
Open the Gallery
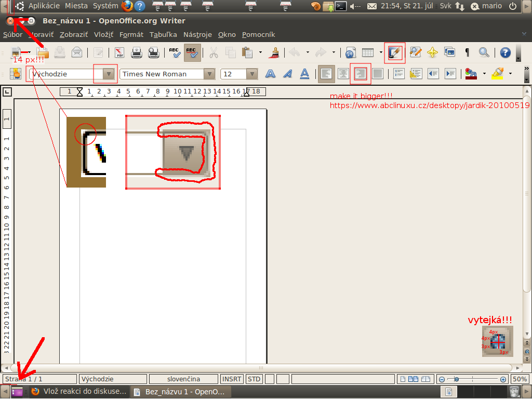tap(449, 52)
